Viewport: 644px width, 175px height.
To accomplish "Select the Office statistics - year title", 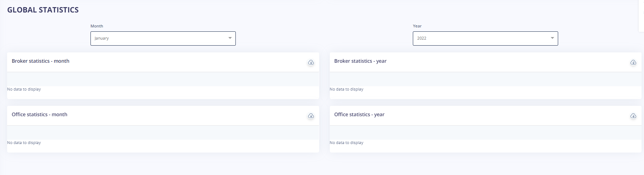I will [x=359, y=114].
